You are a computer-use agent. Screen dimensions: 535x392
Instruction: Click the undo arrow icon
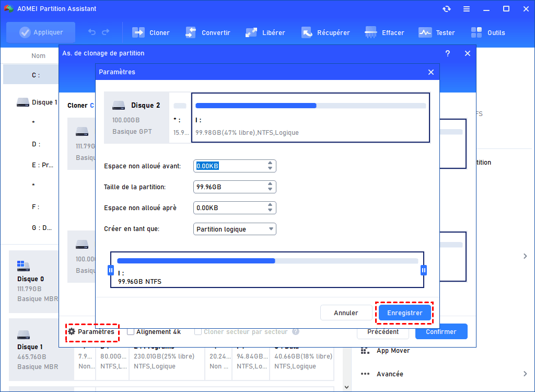click(92, 32)
